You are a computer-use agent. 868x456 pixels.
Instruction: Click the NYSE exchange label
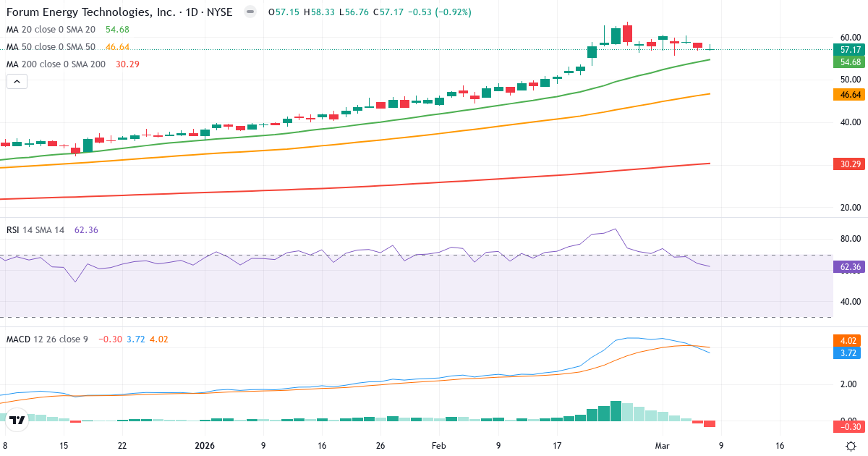click(x=219, y=12)
